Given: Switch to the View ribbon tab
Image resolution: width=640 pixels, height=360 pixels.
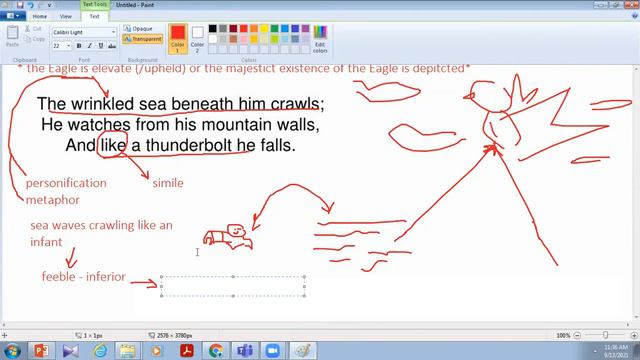Looking at the screenshot, I should (x=66, y=16).
